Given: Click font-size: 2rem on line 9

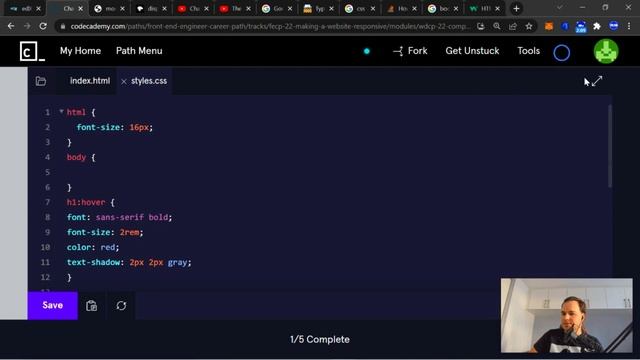Looking at the screenshot, I should pos(105,232).
